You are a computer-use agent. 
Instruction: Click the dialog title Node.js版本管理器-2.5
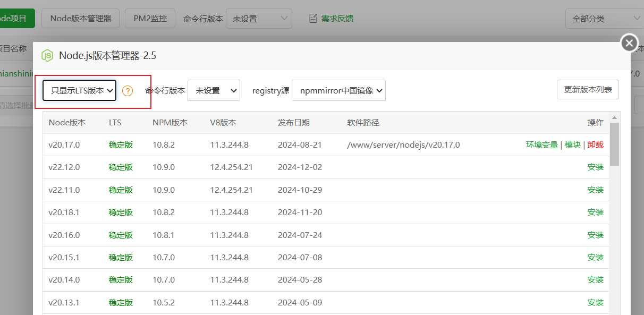[x=107, y=55]
